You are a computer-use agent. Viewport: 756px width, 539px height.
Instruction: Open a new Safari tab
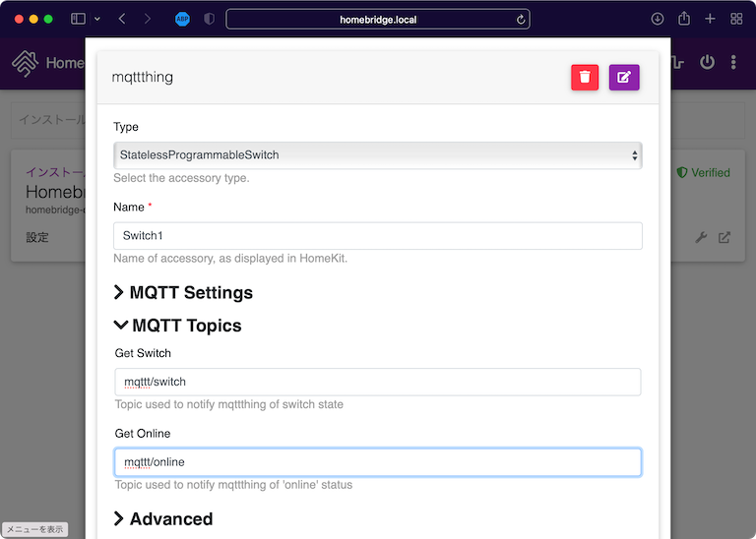point(710,19)
